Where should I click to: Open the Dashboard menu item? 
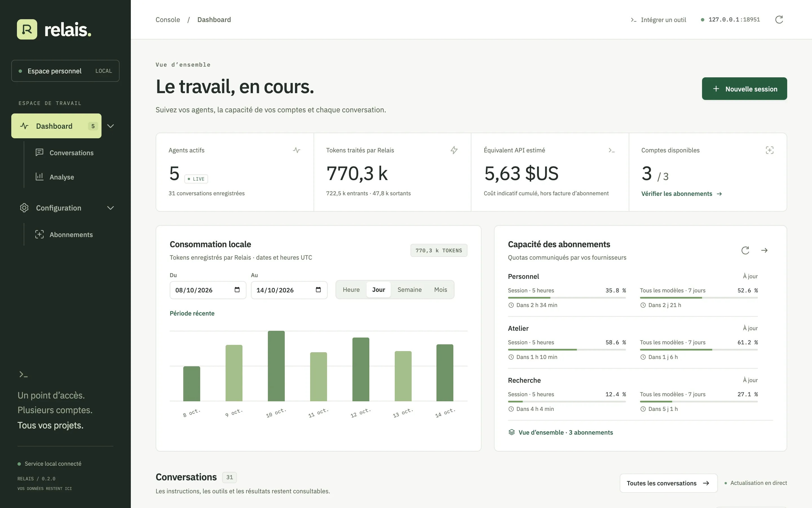56,126
